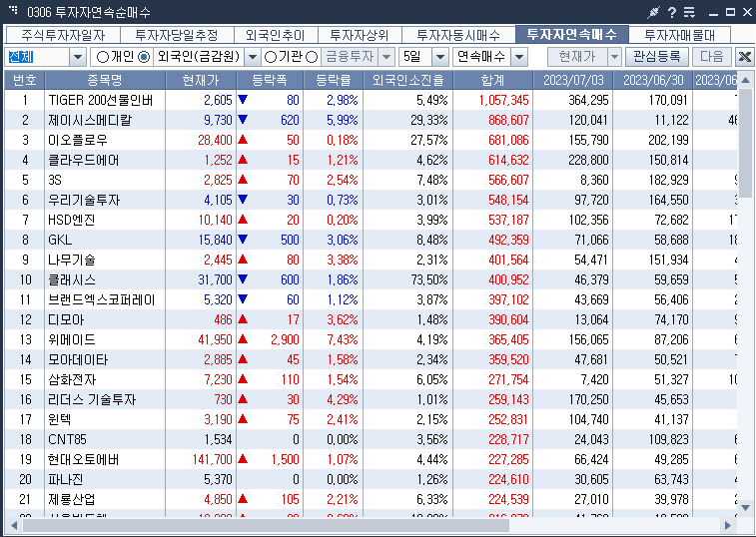Screen dimensions: 756x537
Task: Click the up arrow icon in HSD엔진 row
Action: tap(243, 220)
